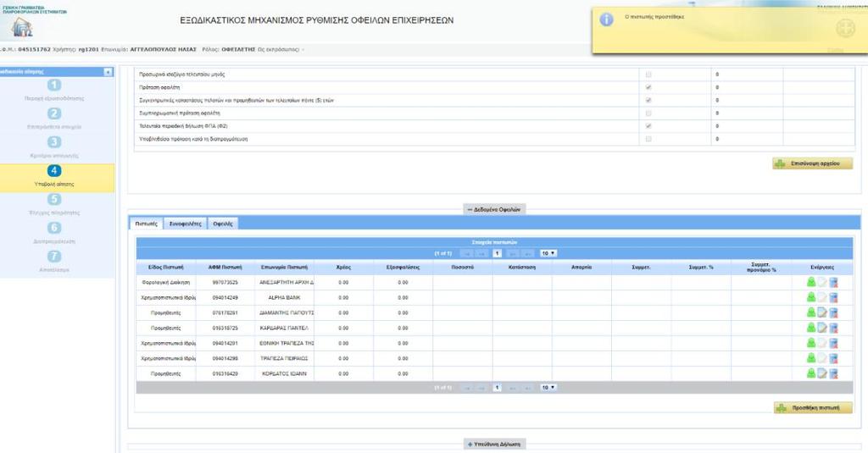Click ΑΦΜ cell 094014249
The width and height of the screenshot is (868, 453).
tap(225, 297)
